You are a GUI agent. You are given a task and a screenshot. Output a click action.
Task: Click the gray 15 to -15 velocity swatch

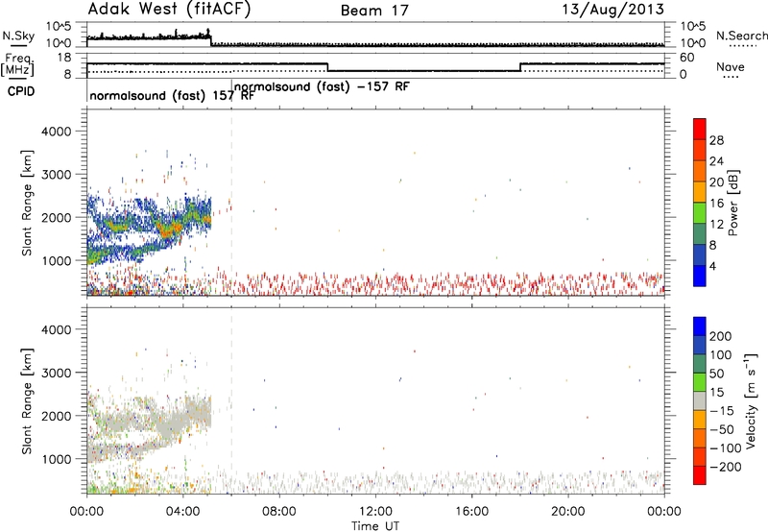pos(700,400)
